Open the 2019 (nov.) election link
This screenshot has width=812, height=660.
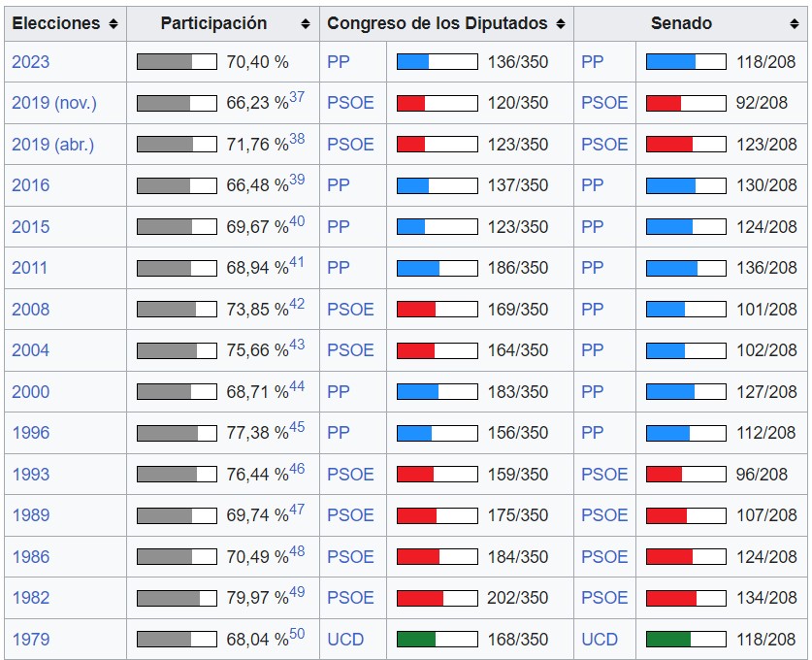pos(54,103)
